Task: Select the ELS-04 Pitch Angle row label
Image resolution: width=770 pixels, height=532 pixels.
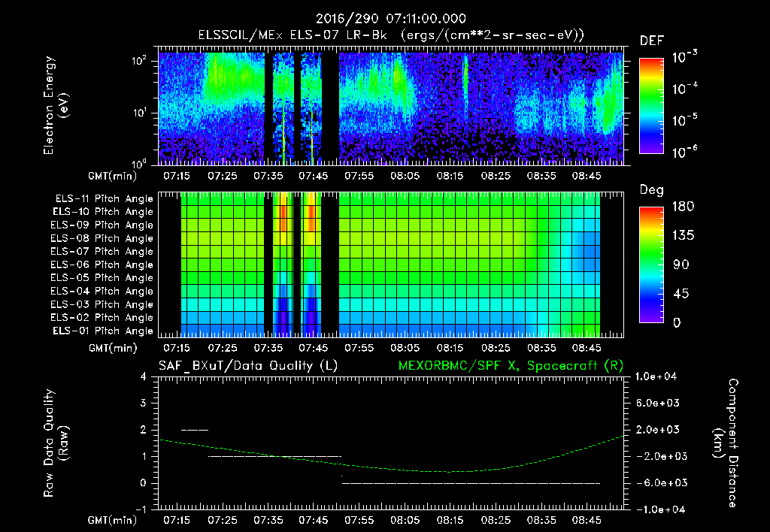Action: pyautogui.click(x=102, y=291)
